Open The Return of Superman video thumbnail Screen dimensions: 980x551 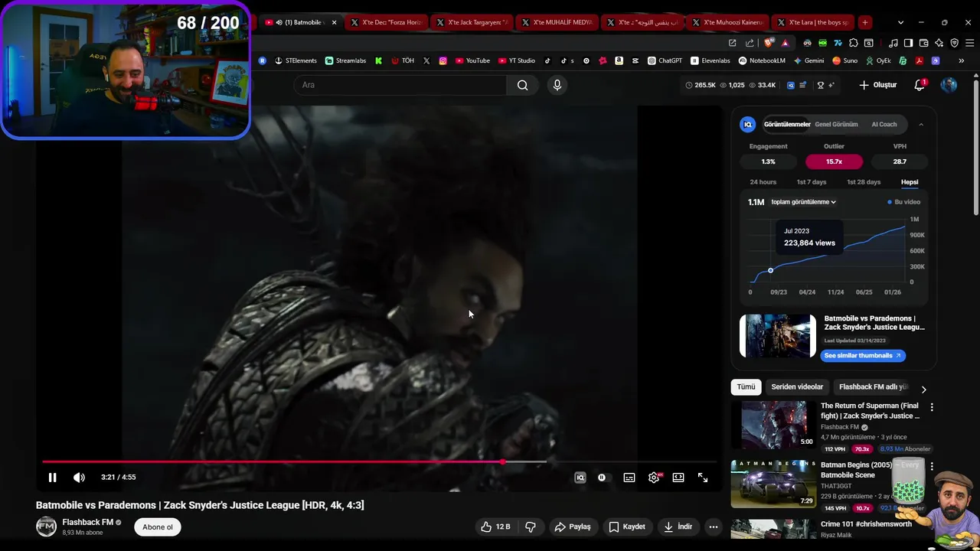coord(773,425)
